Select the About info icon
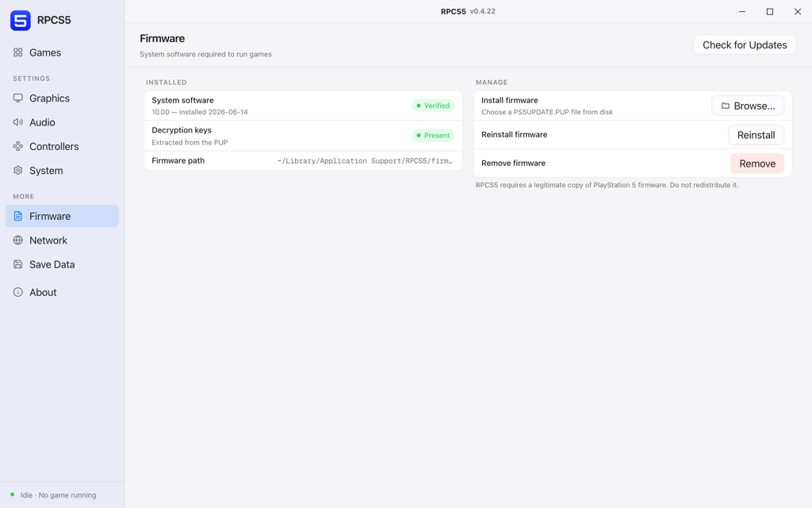The height and width of the screenshot is (508, 812). pyautogui.click(x=18, y=292)
